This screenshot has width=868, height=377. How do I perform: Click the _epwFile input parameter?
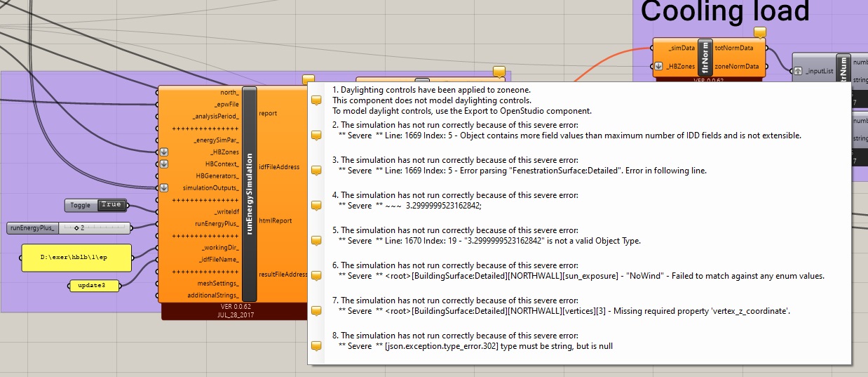click(x=226, y=104)
